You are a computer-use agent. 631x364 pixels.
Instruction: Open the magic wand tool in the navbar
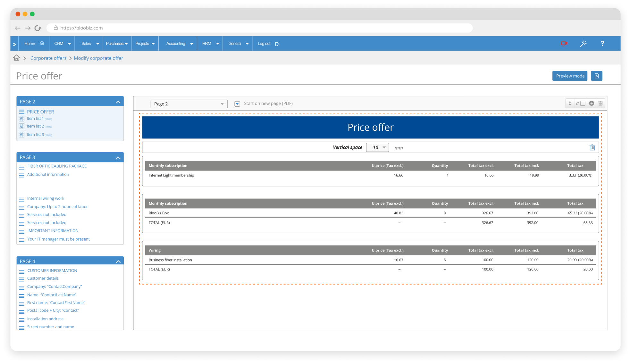[x=583, y=44]
